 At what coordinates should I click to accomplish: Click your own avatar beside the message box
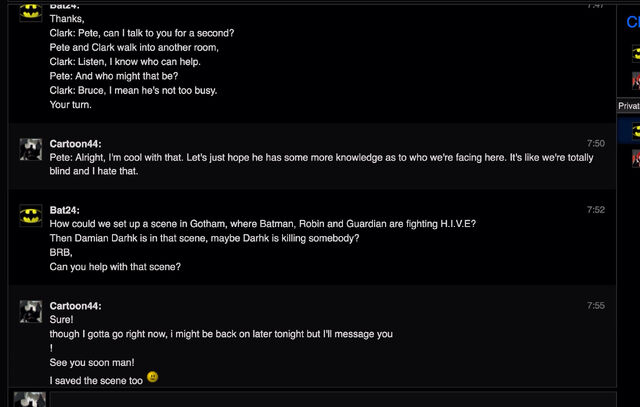point(30,400)
